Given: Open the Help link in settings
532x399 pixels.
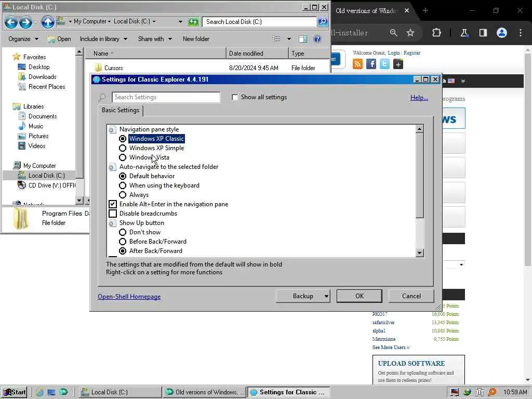Looking at the screenshot, I should pyautogui.click(x=419, y=98).
